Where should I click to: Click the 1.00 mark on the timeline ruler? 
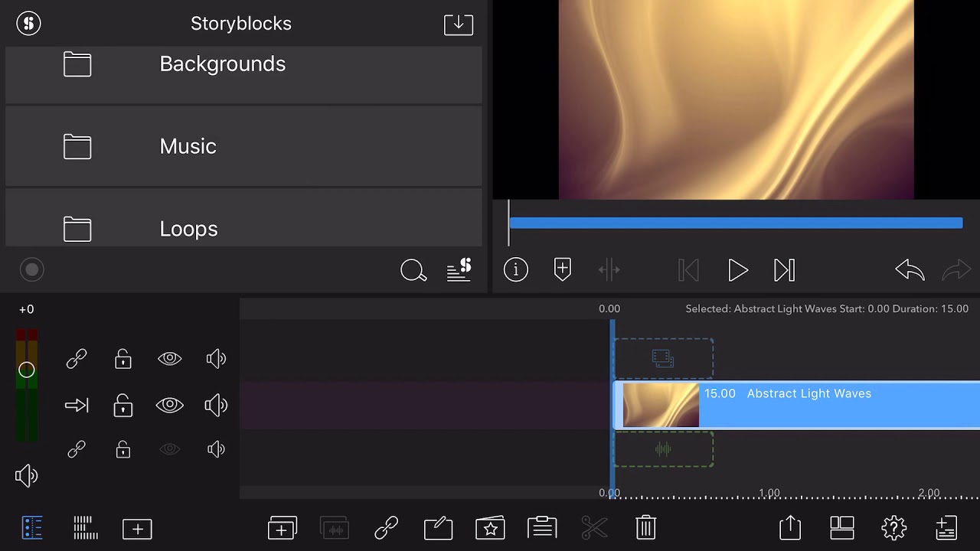(x=769, y=494)
